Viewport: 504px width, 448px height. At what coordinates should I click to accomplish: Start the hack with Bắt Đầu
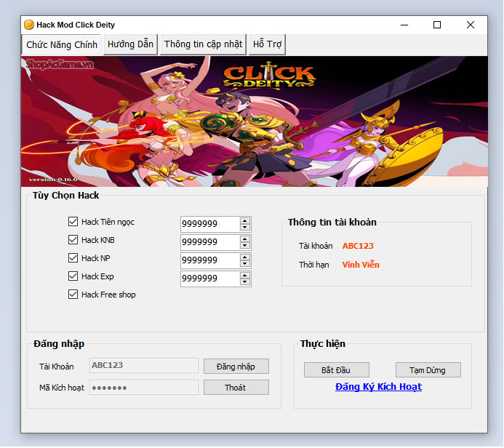337,370
